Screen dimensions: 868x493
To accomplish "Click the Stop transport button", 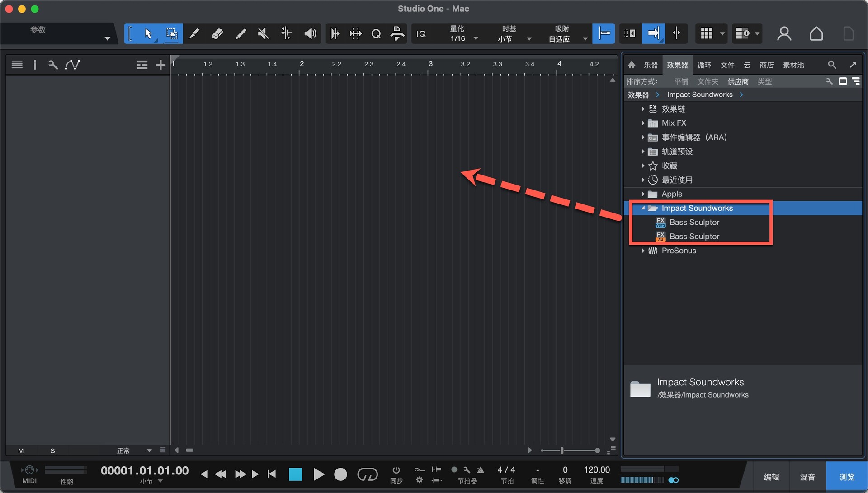I will pos(295,474).
